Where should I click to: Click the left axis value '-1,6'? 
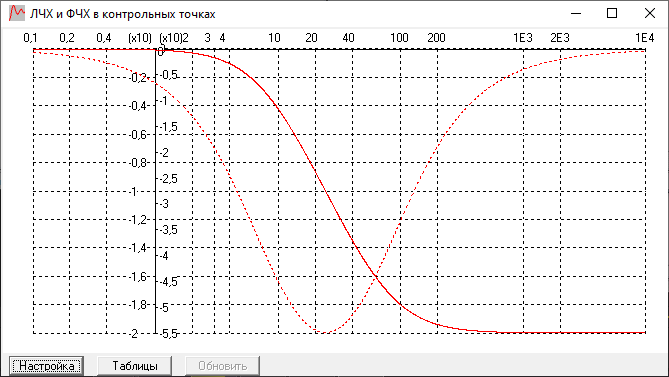point(139,277)
